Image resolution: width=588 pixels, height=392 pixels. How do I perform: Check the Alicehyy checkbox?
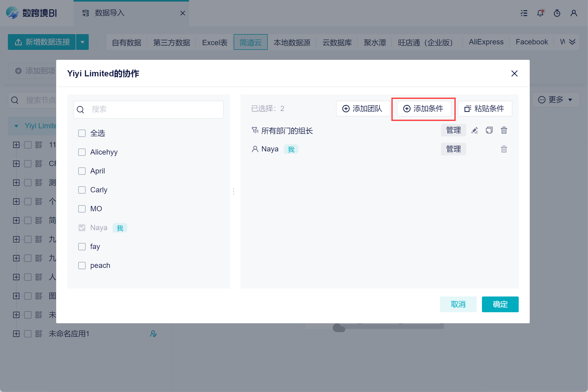(82, 152)
